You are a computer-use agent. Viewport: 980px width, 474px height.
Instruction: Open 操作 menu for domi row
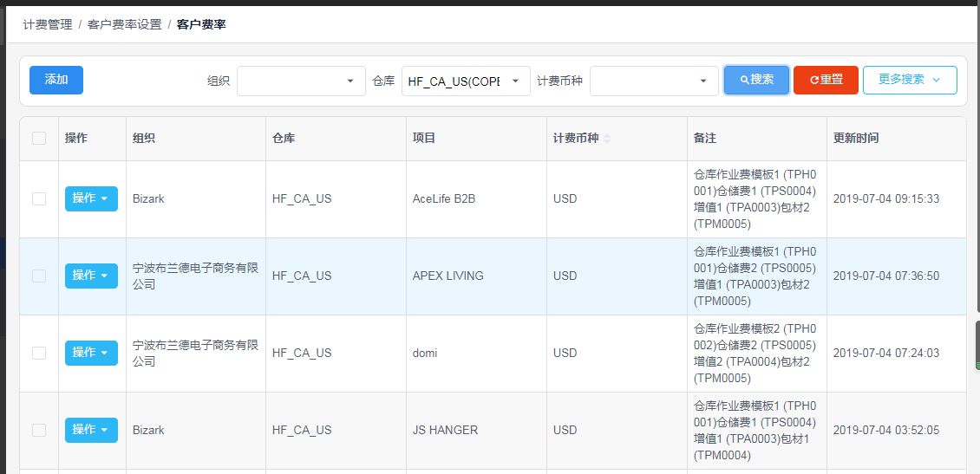[x=91, y=353]
